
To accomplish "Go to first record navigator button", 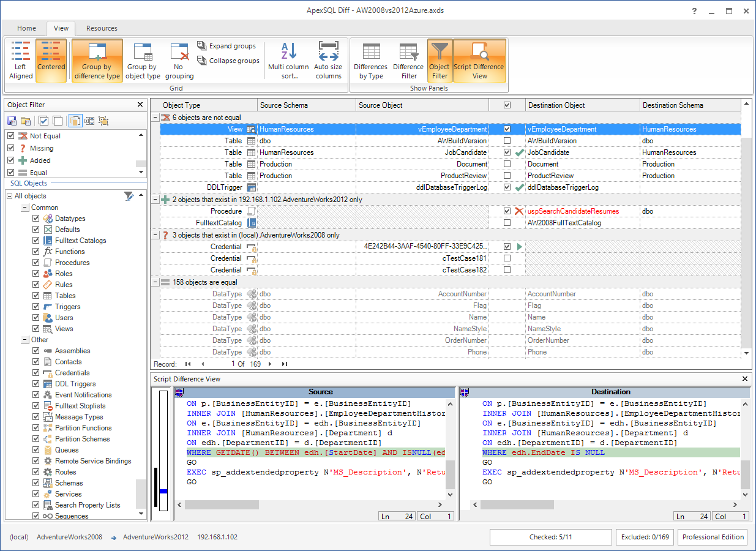I will pos(188,364).
